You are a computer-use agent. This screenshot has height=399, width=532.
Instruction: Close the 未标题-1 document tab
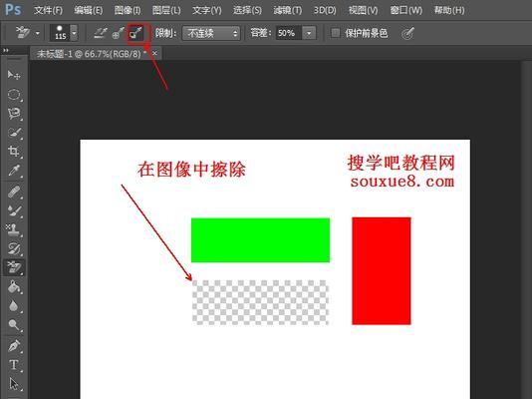coord(154,53)
